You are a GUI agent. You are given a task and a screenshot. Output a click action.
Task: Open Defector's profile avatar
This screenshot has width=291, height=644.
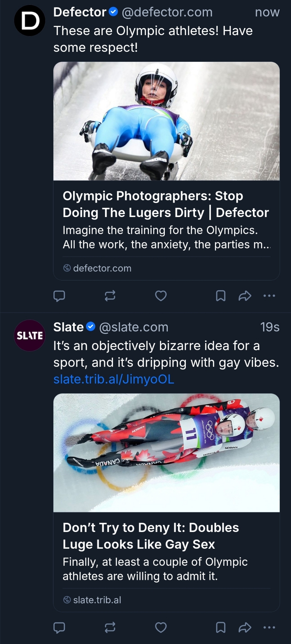click(30, 21)
